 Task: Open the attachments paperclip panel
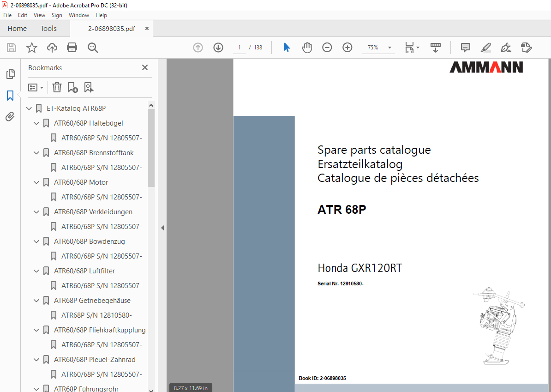pos(10,116)
